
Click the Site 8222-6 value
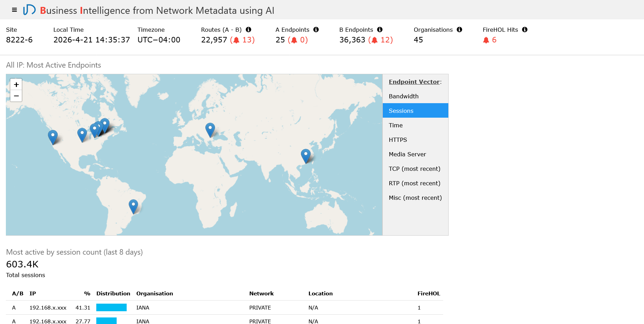(x=19, y=40)
